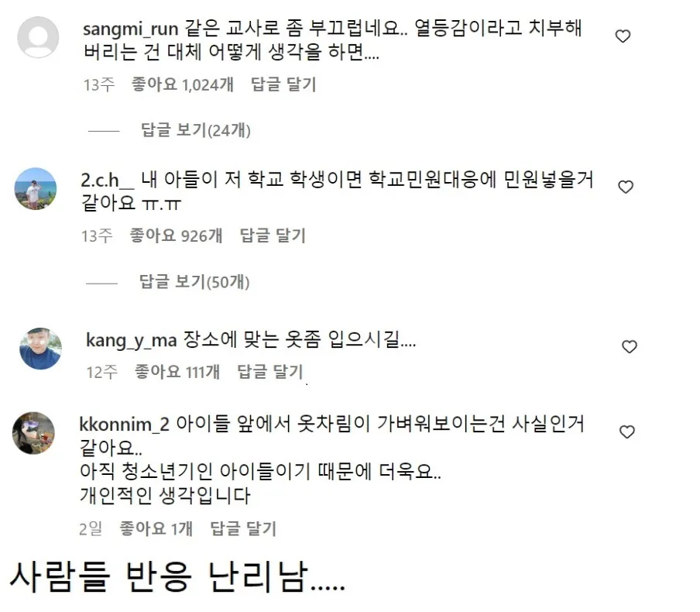Reply to sangmi_run via 답글 달기
700x612 pixels.
coord(283,84)
